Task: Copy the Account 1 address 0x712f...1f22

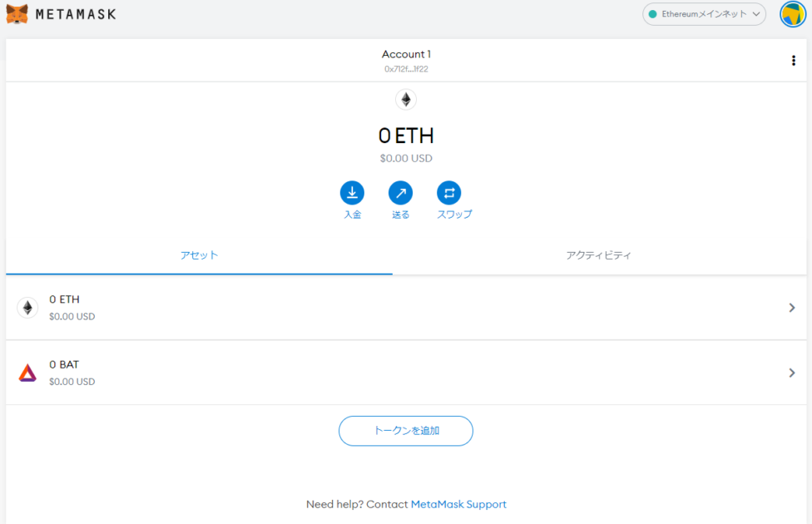Action: tap(406, 69)
